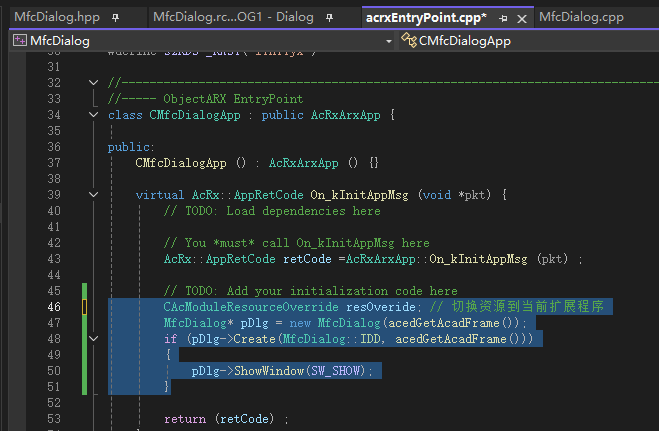
Task: Close the acrxEntryPoint.cpp tab
Action: [x=521, y=18]
